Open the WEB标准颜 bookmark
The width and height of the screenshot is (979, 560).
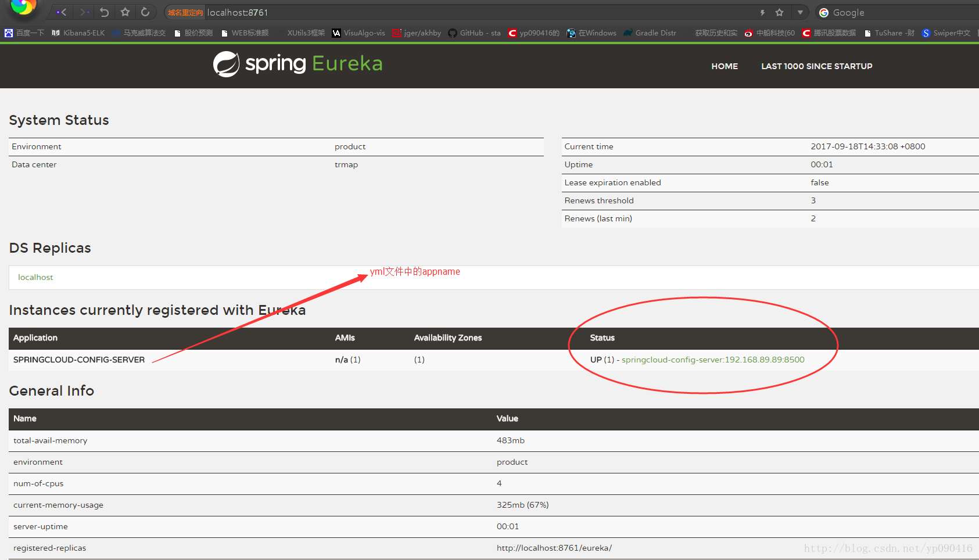(x=245, y=33)
